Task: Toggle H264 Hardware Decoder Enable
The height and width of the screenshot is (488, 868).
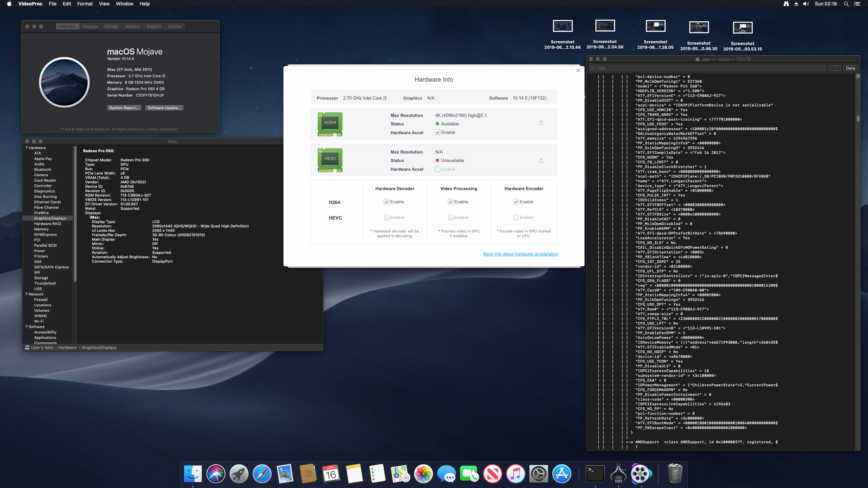Action: 387,202
